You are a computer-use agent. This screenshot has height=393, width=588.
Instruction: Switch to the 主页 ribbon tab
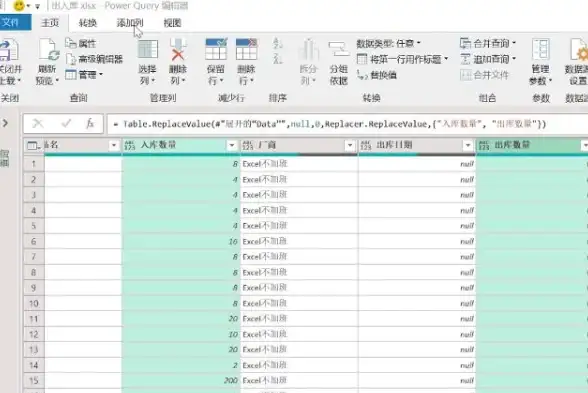pyautogui.click(x=50, y=23)
